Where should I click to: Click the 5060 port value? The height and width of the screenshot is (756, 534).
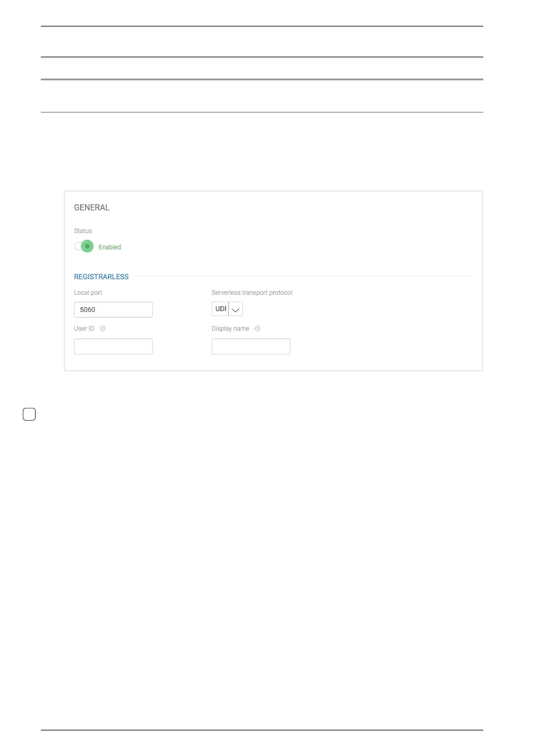88,310
